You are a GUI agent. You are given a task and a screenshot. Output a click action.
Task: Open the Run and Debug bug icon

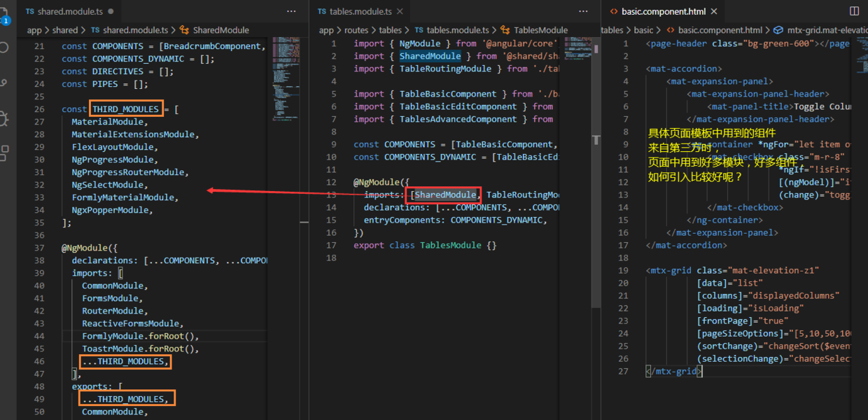pyautogui.click(x=4, y=118)
